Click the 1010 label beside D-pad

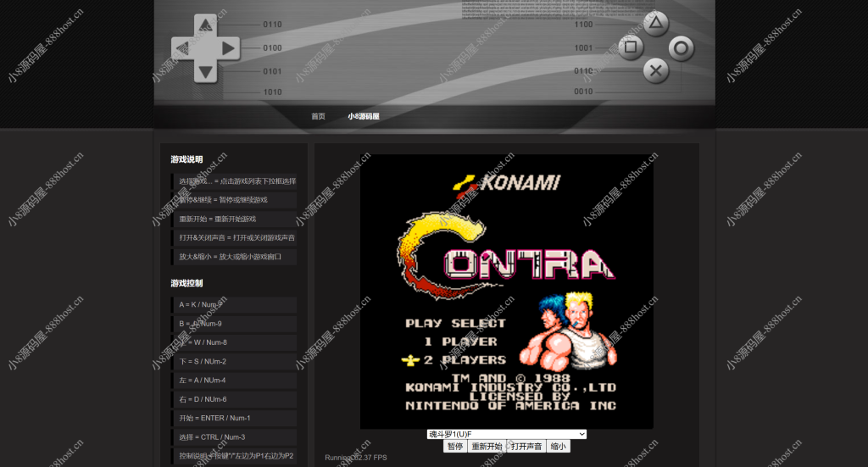tap(272, 92)
